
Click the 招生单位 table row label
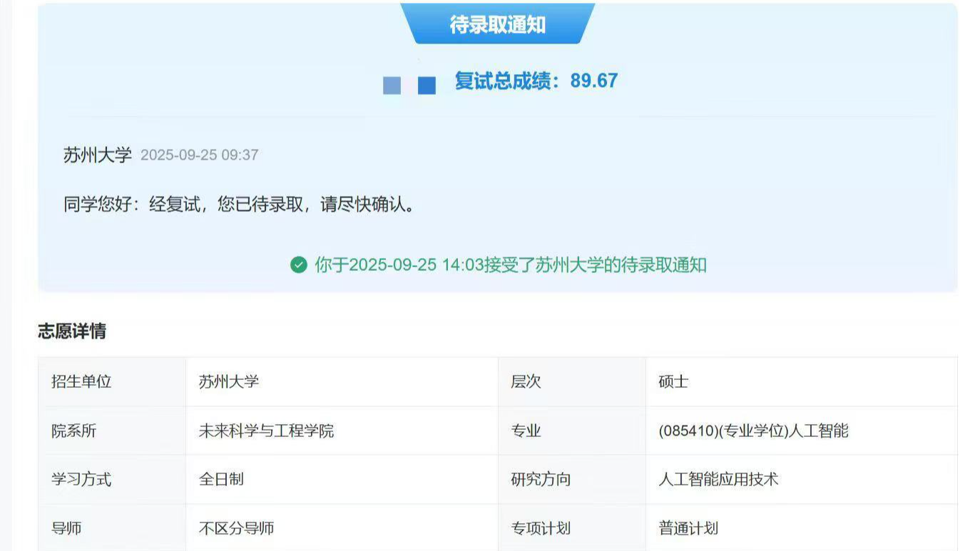(x=86, y=381)
